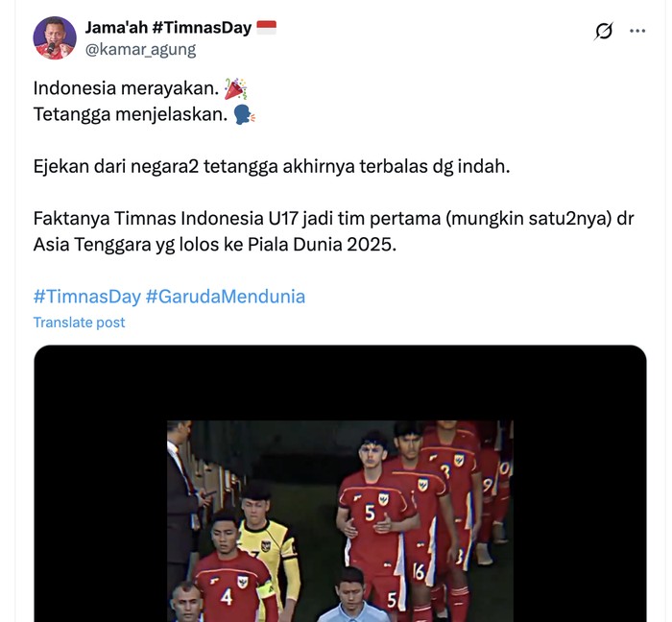Play the embedded football video
Screen dimensions: 672x622
(340, 483)
